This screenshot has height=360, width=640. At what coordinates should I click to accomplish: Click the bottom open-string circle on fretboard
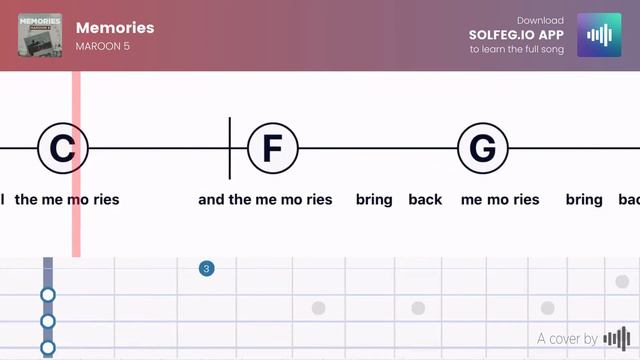[48, 348]
